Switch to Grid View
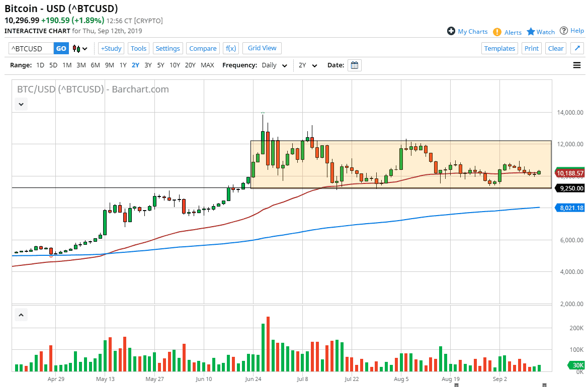 pyautogui.click(x=262, y=48)
